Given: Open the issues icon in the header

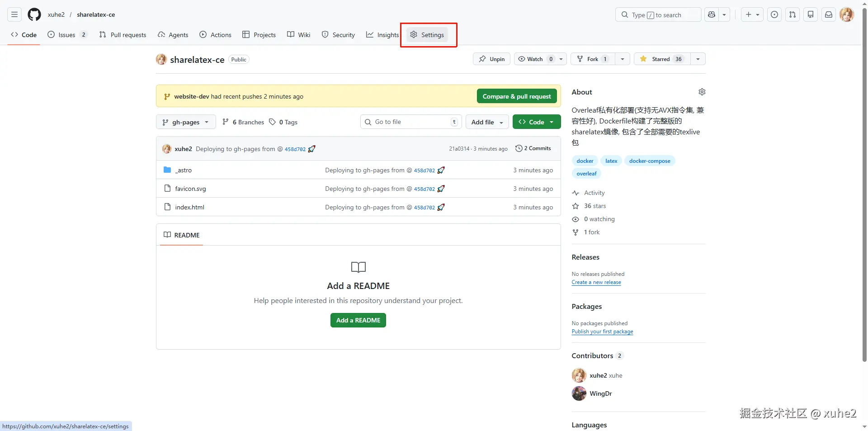Looking at the screenshot, I should pos(774,14).
